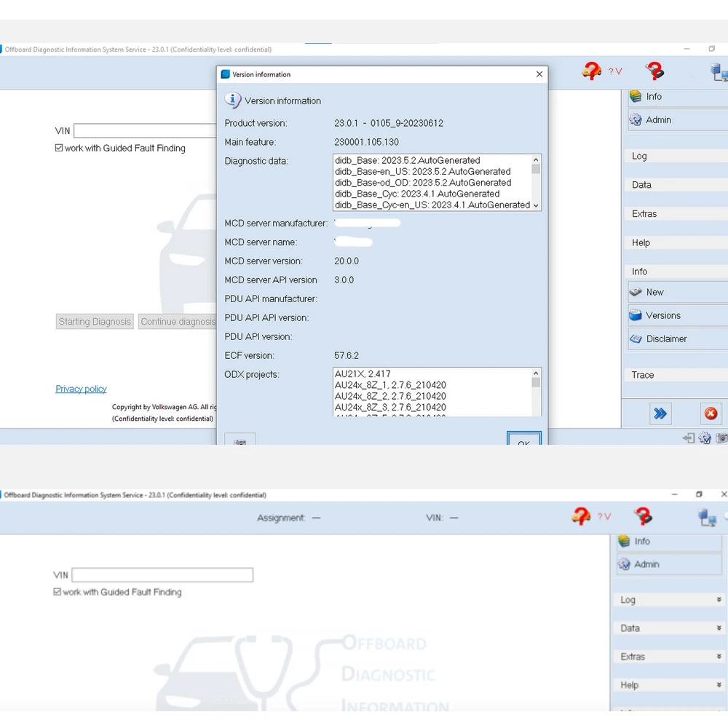Select 'AU21X, 2.417' ODX project row
The image size is (728, 728).
432,374
